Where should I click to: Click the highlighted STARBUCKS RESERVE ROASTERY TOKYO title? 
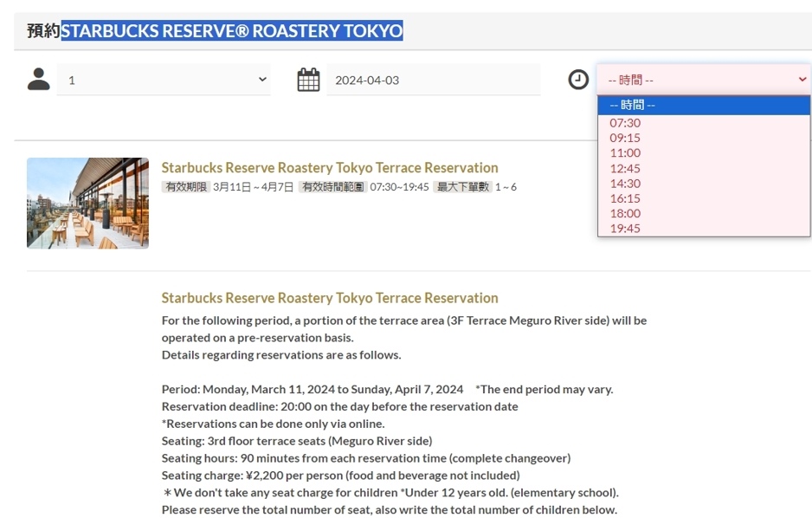tap(232, 30)
